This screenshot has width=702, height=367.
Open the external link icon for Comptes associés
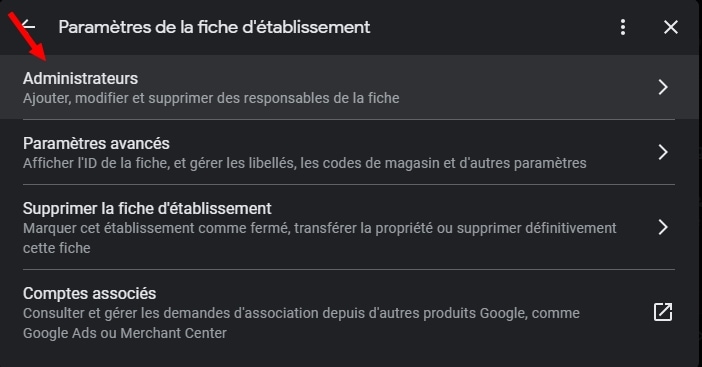tap(663, 312)
